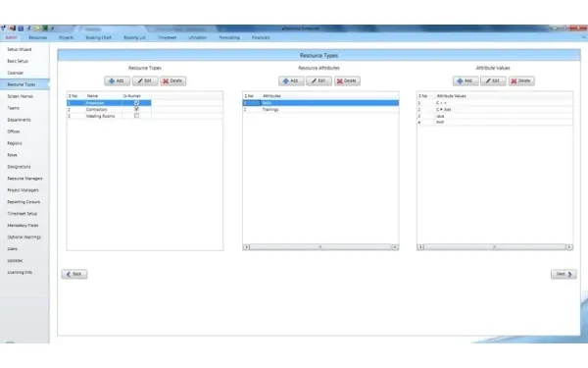Switch to the Resources tab
588x368 pixels.
point(38,37)
